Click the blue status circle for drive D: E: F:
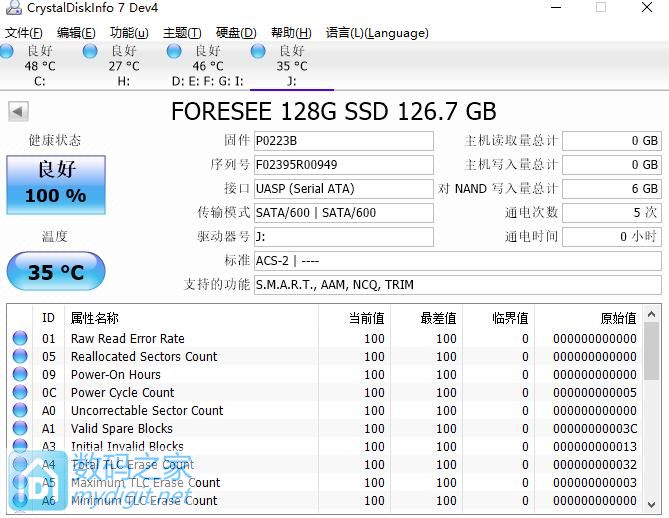 (174, 51)
